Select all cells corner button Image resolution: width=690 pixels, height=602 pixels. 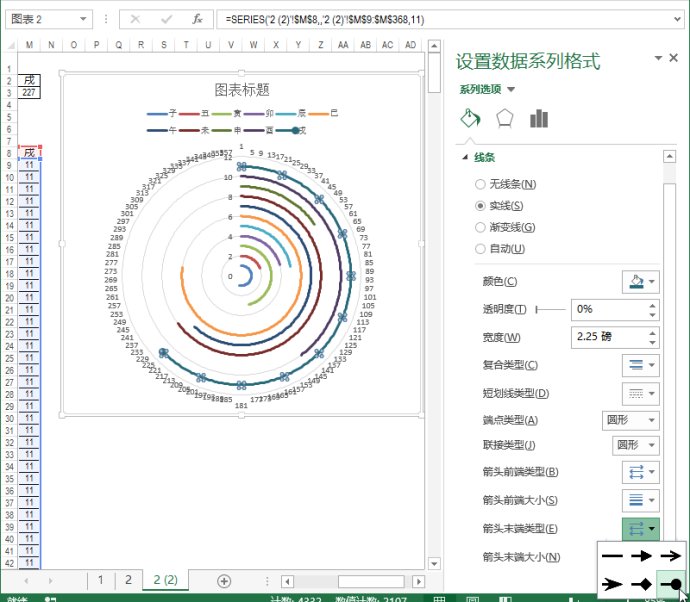[x=9, y=44]
